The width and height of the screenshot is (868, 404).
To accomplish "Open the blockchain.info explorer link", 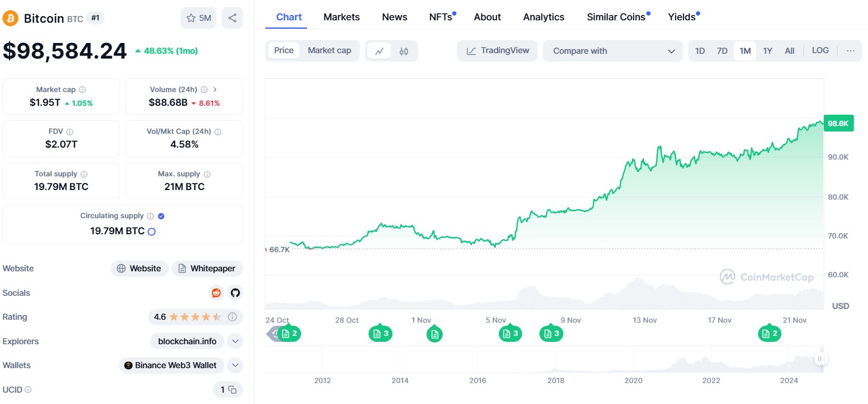I will coord(188,341).
